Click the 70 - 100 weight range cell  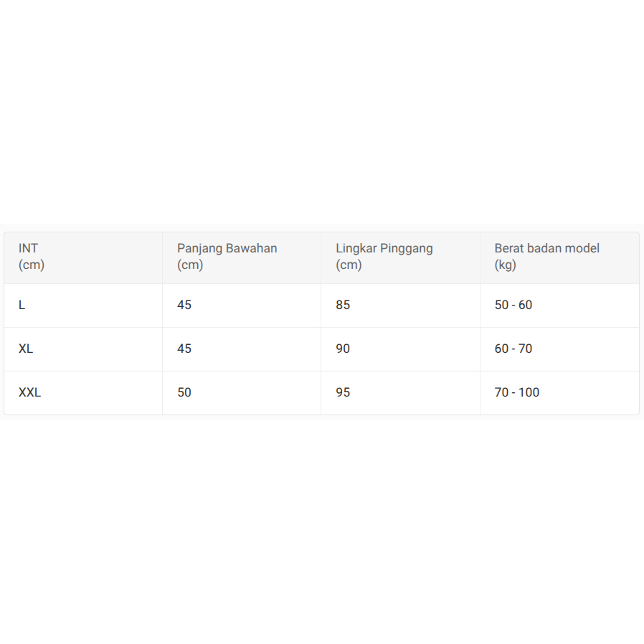[517, 392]
